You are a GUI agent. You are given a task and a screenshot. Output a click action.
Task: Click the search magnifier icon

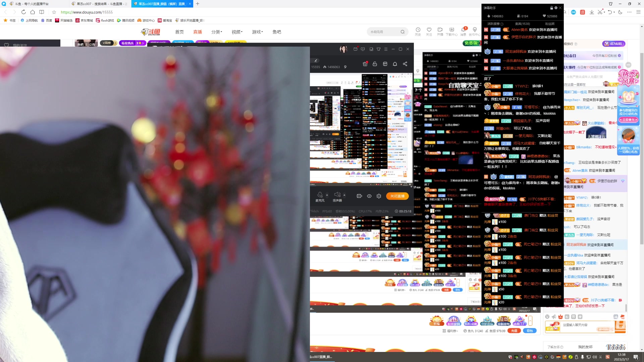click(402, 32)
